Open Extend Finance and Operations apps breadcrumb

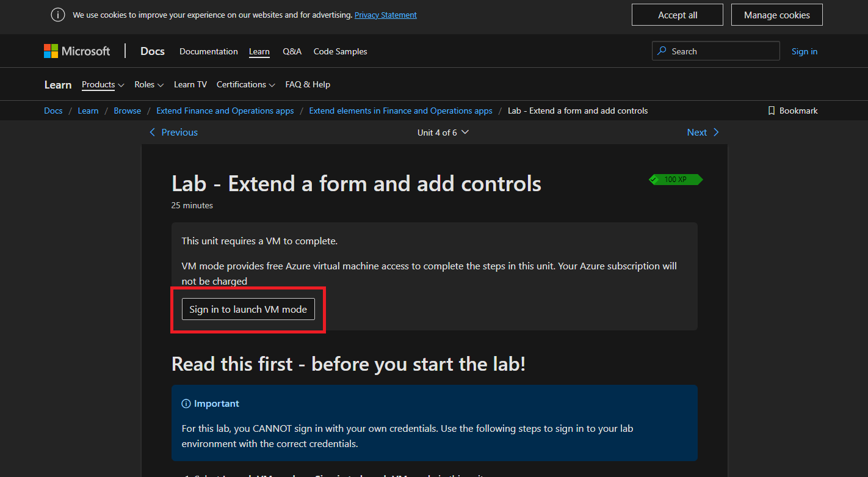(x=225, y=111)
